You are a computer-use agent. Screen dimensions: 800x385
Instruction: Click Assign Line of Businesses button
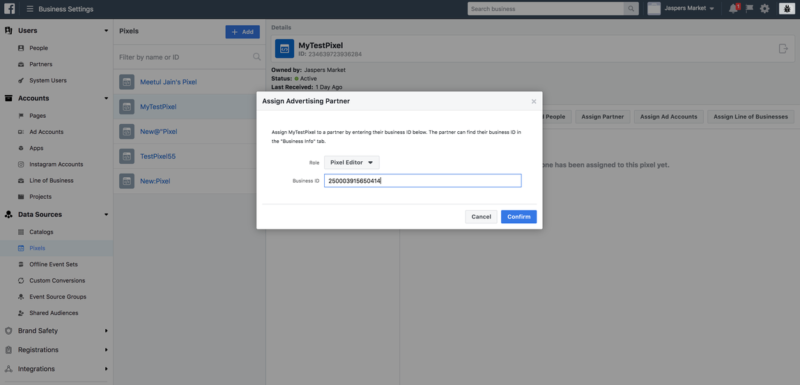pyautogui.click(x=751, y=117)
